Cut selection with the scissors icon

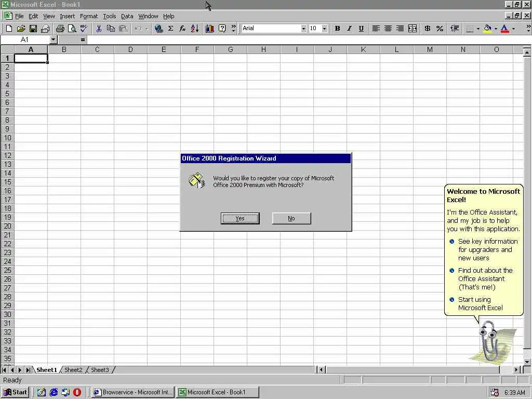coord(99,29)
